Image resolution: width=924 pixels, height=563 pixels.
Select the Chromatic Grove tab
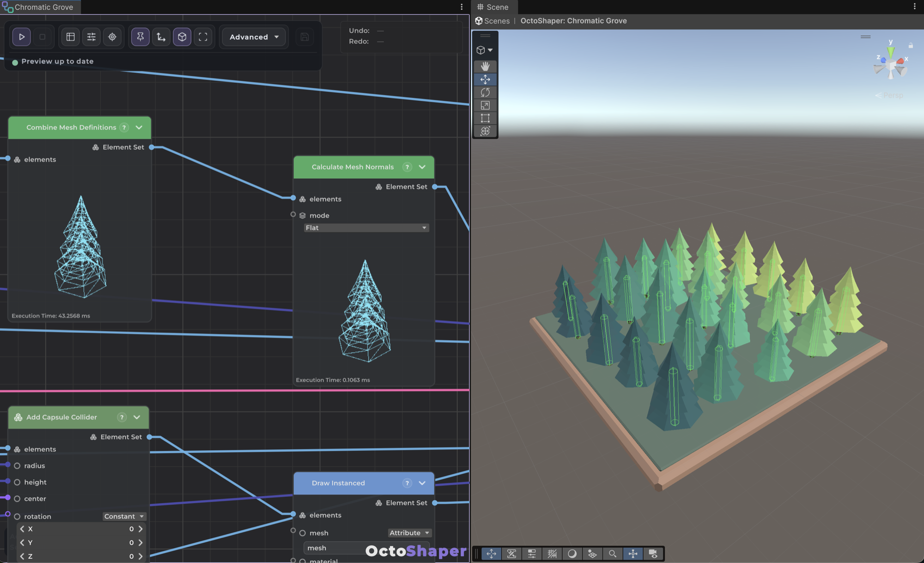(x=40, y=7)
